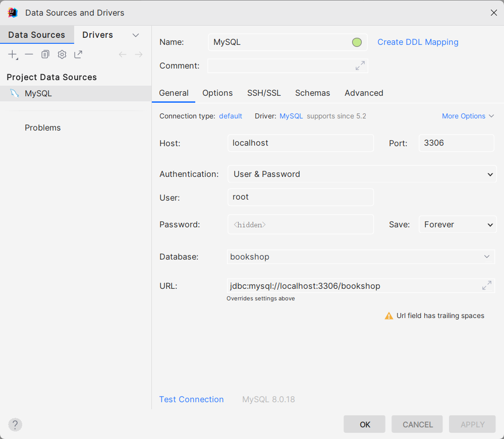Open the Options tab
The height and width of the screenshot is (439, 504).
217,93
